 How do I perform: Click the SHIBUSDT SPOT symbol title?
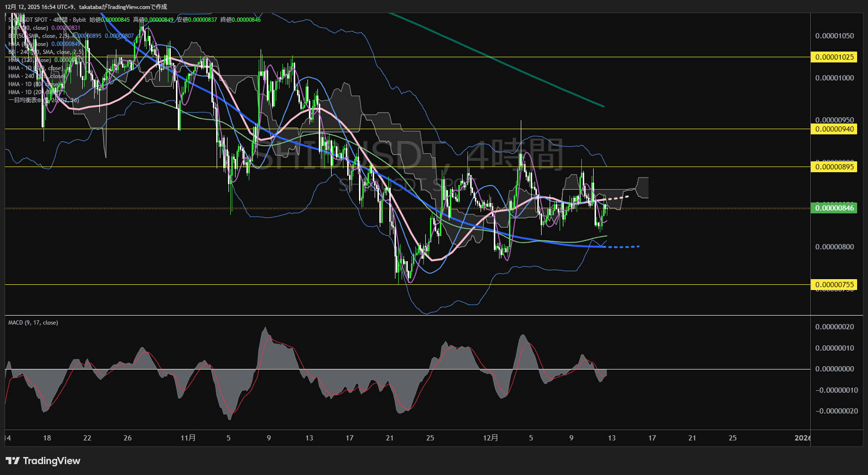click(28, 20)
